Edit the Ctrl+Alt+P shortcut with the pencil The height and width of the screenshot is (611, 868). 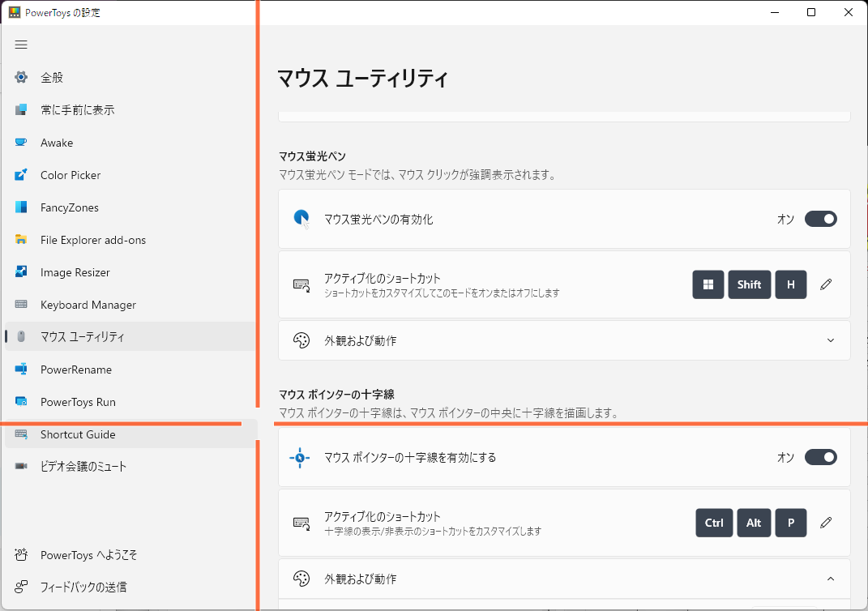pyautogui.click(x=825, y=523)
